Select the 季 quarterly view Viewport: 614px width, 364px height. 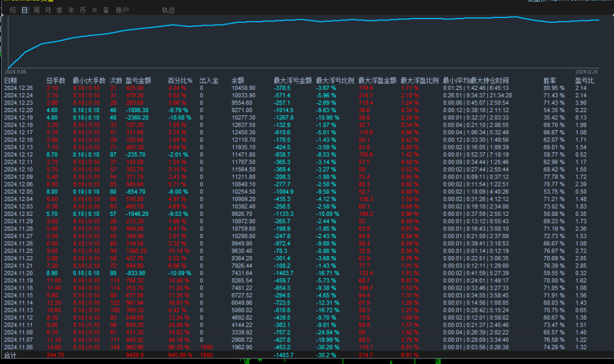(x=58, y=10)
